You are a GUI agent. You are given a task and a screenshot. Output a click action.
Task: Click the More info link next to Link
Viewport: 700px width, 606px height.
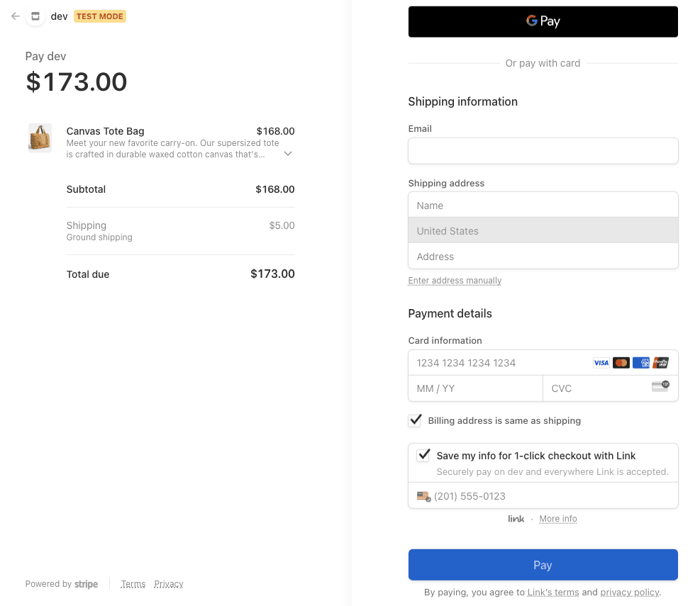(557, 518)
